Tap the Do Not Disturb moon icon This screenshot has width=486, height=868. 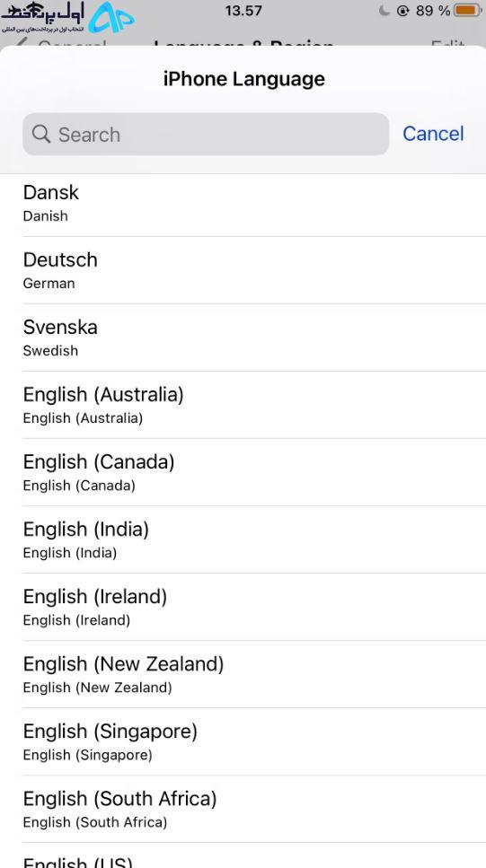384,11
